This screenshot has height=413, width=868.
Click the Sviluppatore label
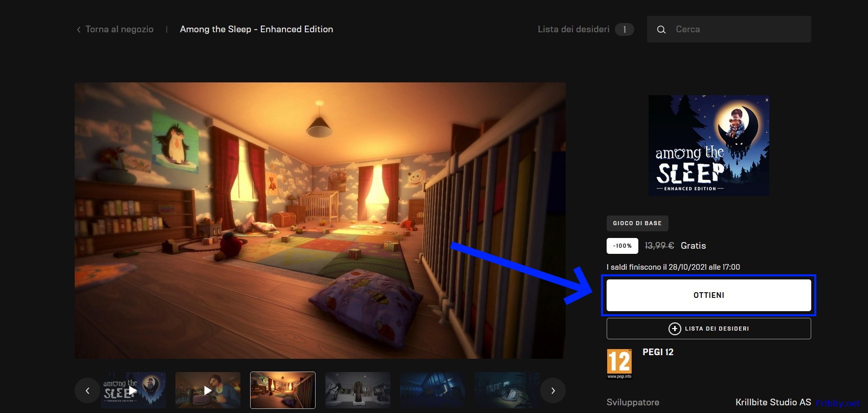coord(633,402)
